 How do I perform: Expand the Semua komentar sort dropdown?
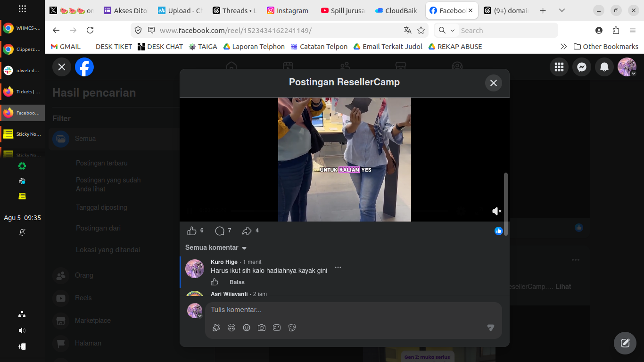click(x=216, y=247)
